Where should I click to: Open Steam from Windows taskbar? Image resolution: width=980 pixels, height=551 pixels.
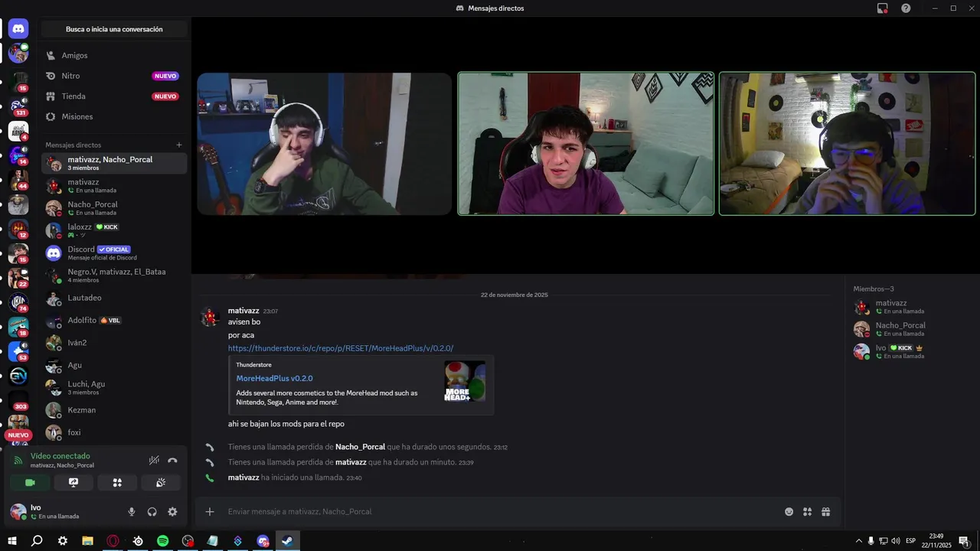(287, 541)
